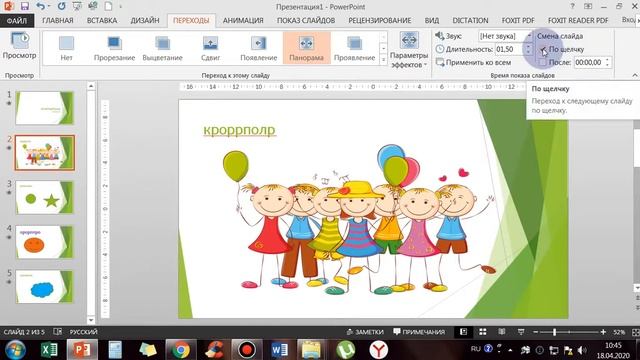This screenshot has width=640, height=360.
Task: Open the ПРИМЕЧАНИЯ comments pane
Action: pos(419,332)
